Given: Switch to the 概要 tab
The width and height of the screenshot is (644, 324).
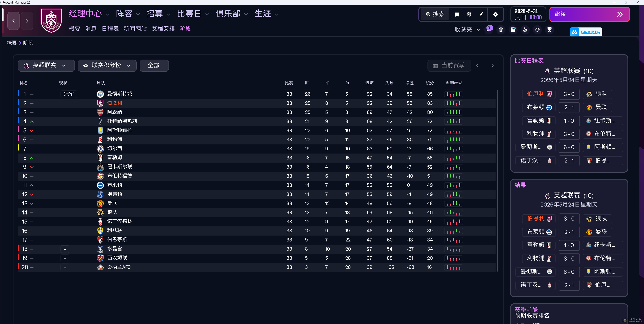Looking at the screenshot, I should pyautogui.click(x=74, y=29).
